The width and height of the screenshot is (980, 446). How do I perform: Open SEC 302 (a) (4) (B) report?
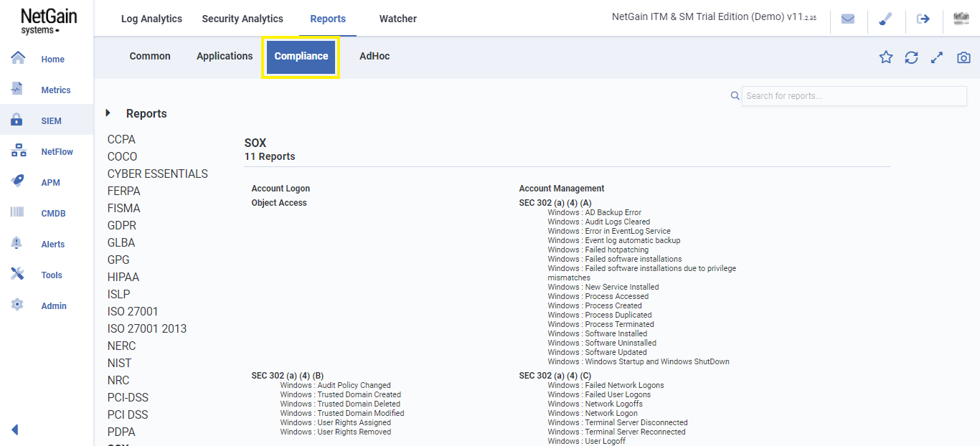pos(288,376)
